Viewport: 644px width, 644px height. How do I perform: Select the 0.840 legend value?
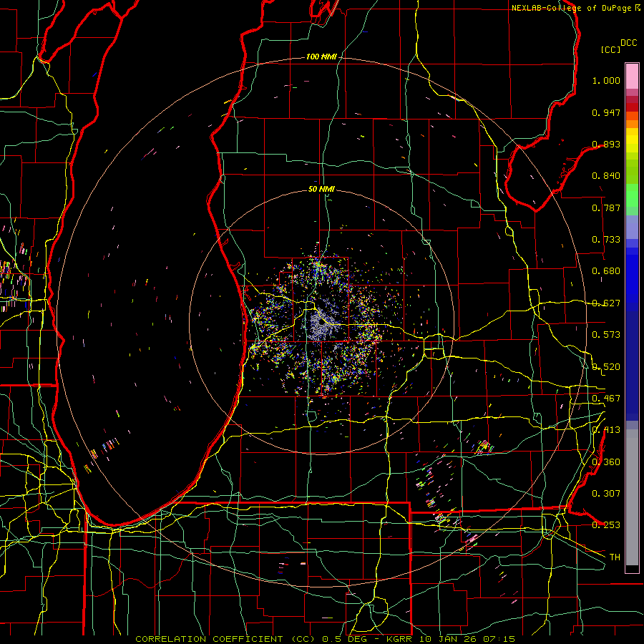[x=606, y=176]
